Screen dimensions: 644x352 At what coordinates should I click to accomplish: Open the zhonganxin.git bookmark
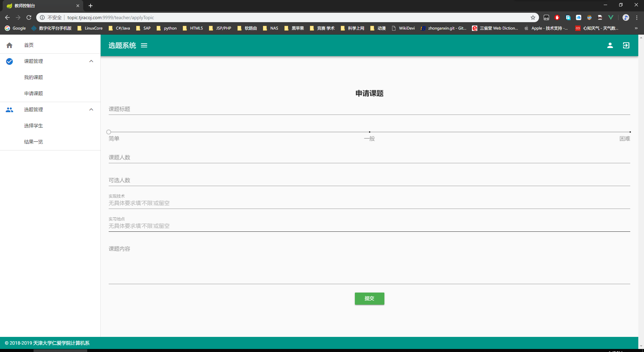tap(443, 28)
